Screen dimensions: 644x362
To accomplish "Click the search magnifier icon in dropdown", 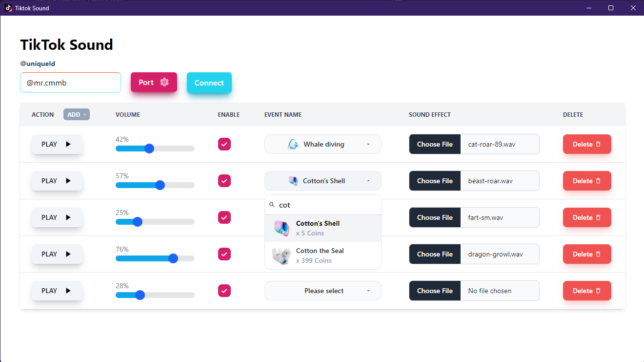I will (x=272, y=205).
